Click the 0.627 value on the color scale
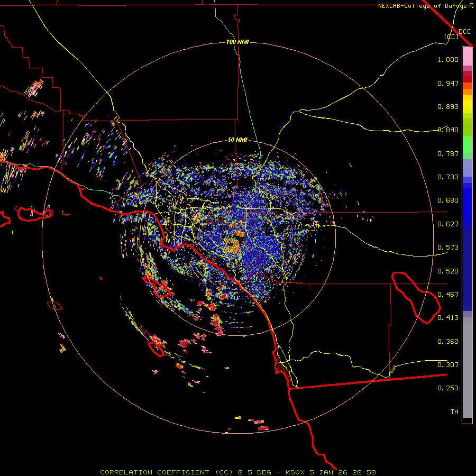This screenshot has height=476, width=476. coord(448,224)
